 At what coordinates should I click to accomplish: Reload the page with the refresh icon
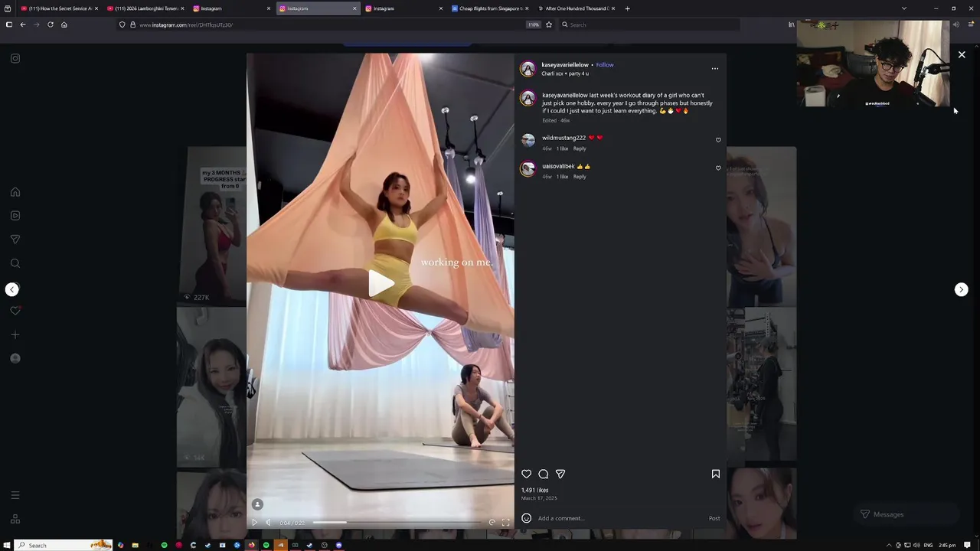(51, 24)
